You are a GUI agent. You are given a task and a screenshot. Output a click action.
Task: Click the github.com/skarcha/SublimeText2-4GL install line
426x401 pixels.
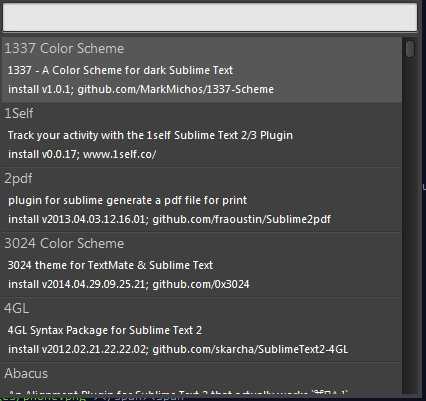click(178, 349)
